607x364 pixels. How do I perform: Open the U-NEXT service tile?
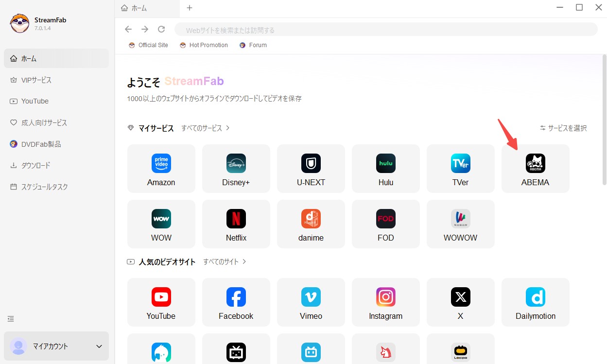(311, 168)
